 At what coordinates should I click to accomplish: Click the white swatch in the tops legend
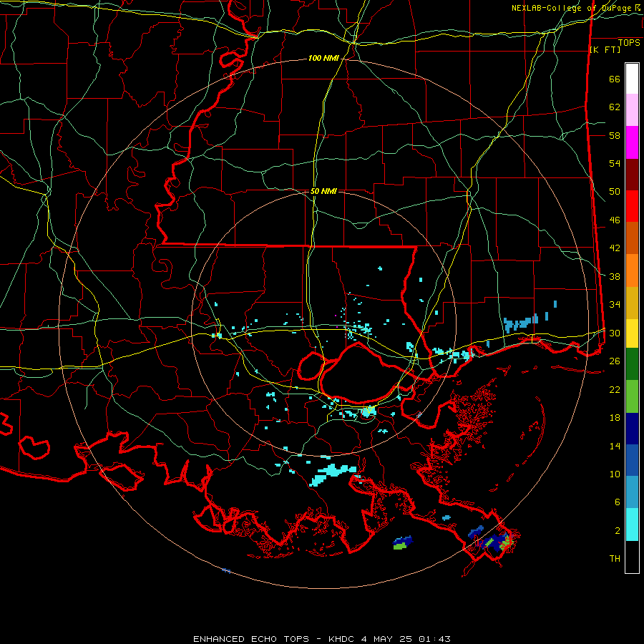[x=632, y=79]
